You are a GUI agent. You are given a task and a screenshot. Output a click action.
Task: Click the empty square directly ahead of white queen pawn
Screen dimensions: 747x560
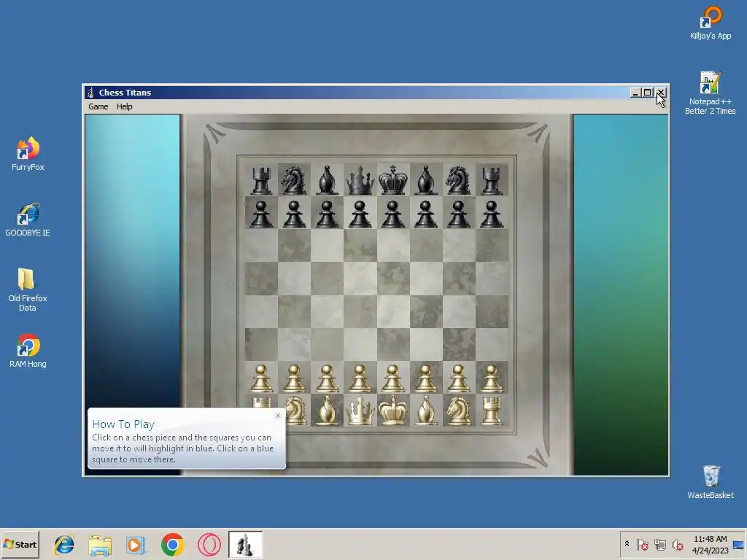coord(360,344)
